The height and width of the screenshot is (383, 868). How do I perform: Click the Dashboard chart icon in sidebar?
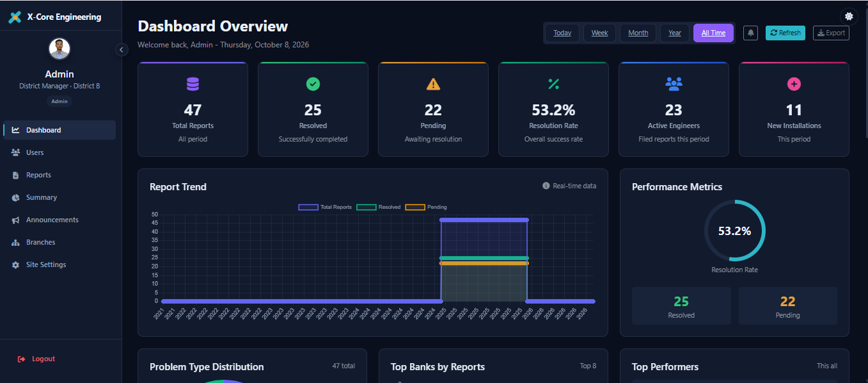click(15, 130)
